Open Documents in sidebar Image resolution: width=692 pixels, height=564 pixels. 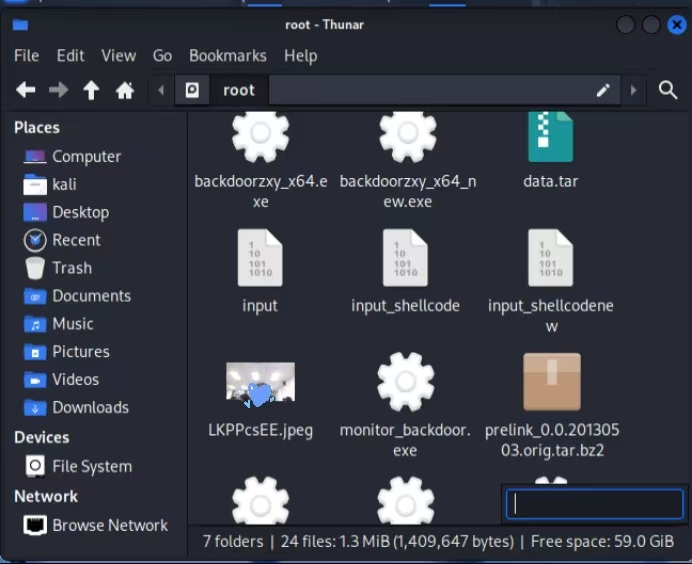click(x=77, y=296)
